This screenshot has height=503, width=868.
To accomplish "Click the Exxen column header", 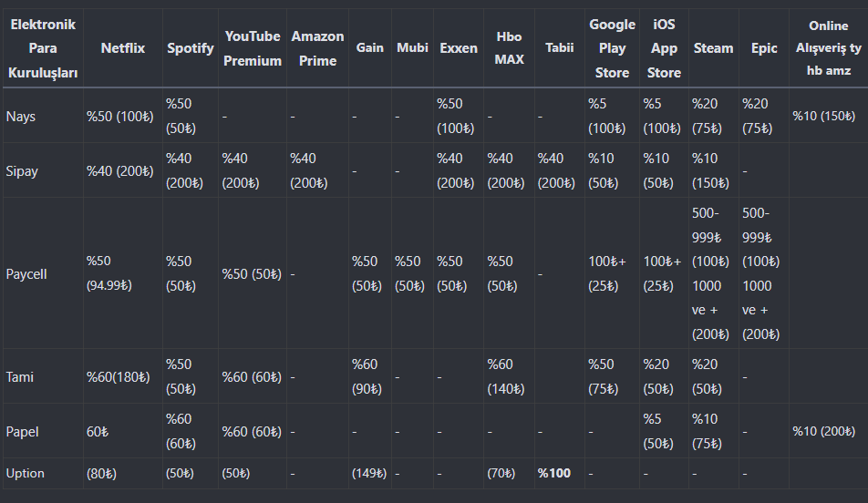I will pyautogui.click(x=459, y=48).
